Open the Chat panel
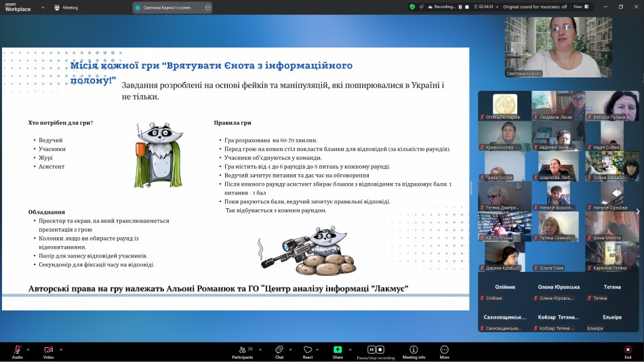This screenshot has height=362, width=644. 279,350
